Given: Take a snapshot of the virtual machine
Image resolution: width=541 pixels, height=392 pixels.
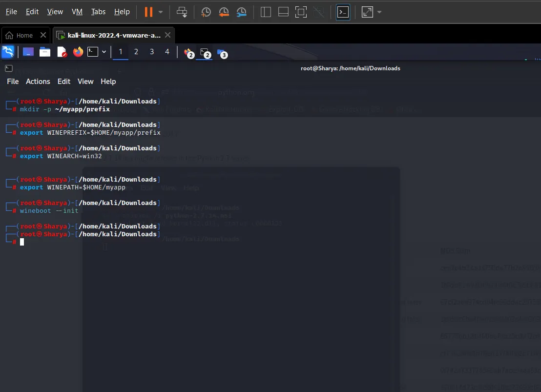Looking at the screenshot, I should click(x=206, y=12).
